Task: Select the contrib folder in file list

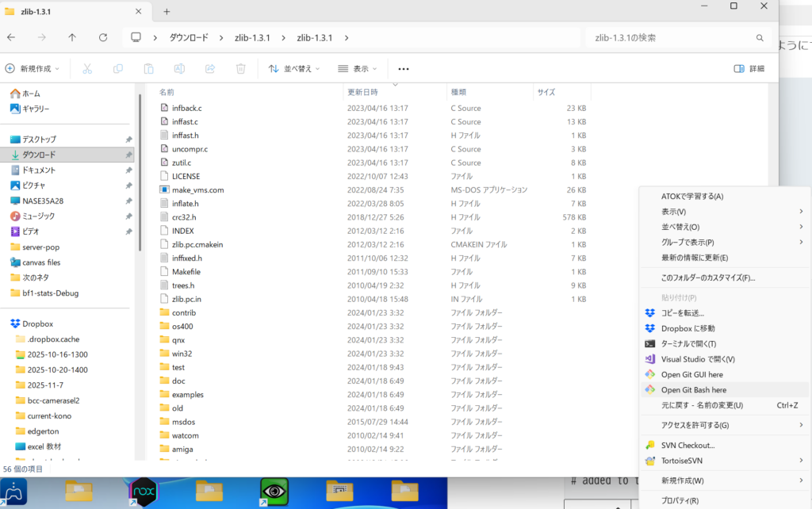Action: pos(183,312)
